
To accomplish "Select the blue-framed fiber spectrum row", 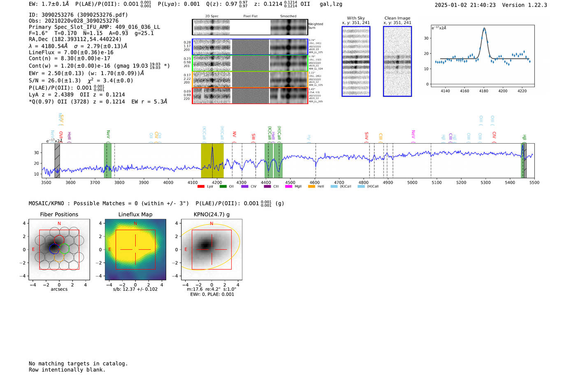I will pyautogui.click(x=250, y=47).
